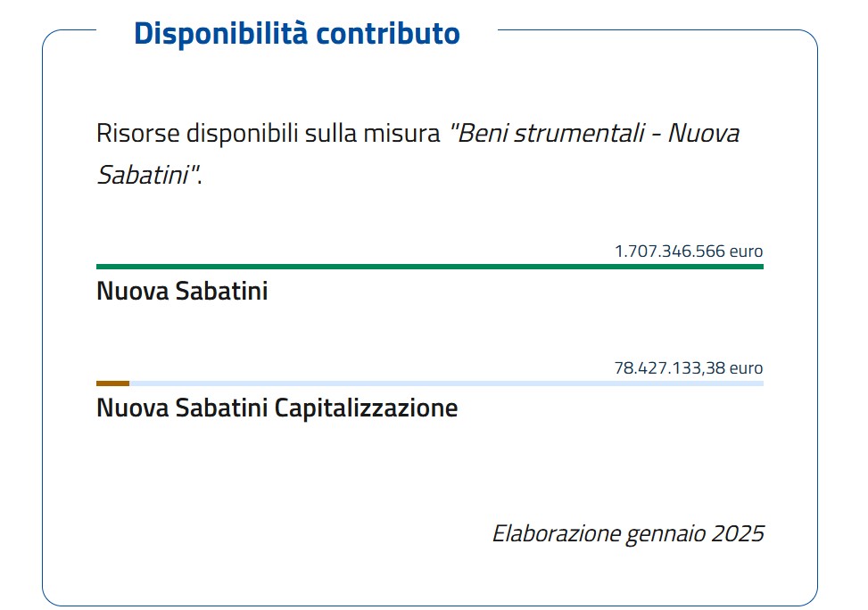Click italic "Sabatini" on the second description line
This screenshot has width=868, height=610.
(x=143, y=173)
